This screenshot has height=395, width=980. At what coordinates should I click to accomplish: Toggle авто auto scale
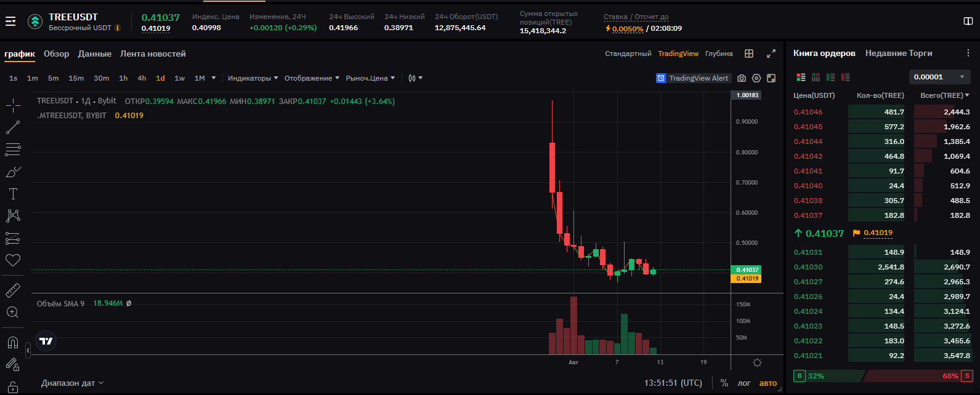pyautogui.click(x=768, y=383)
